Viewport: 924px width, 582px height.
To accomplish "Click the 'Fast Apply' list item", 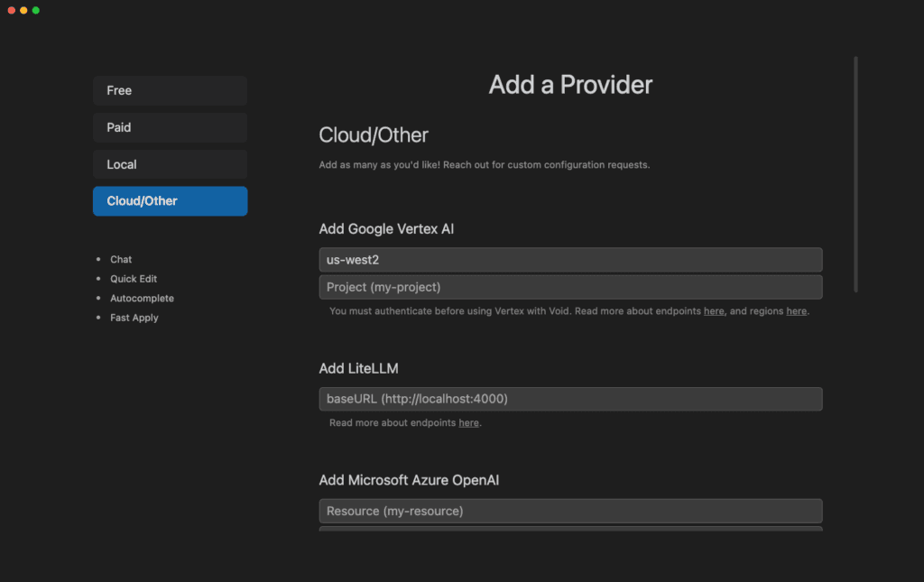I will pyautogui.click(x=134, y=318).
